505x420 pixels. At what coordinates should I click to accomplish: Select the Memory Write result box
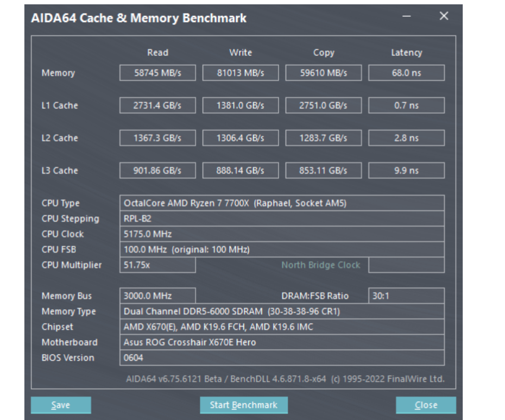(241, 73)
